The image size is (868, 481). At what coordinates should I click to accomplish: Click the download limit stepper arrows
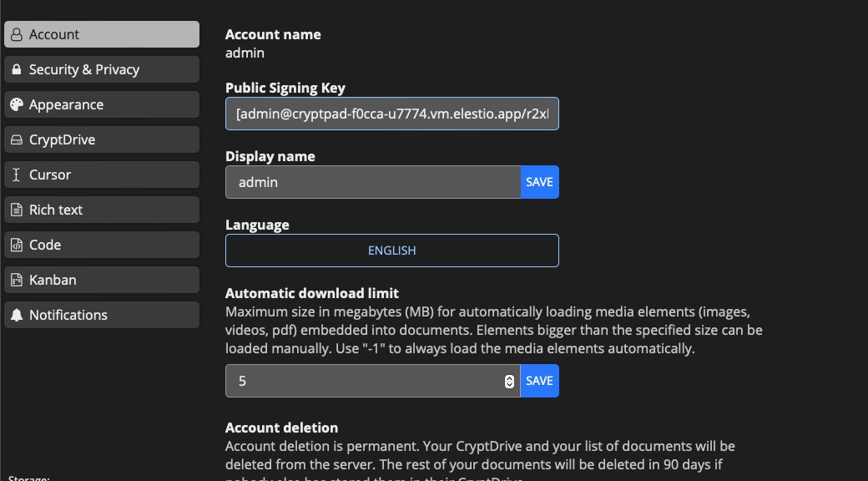click(x=509, y=380)
